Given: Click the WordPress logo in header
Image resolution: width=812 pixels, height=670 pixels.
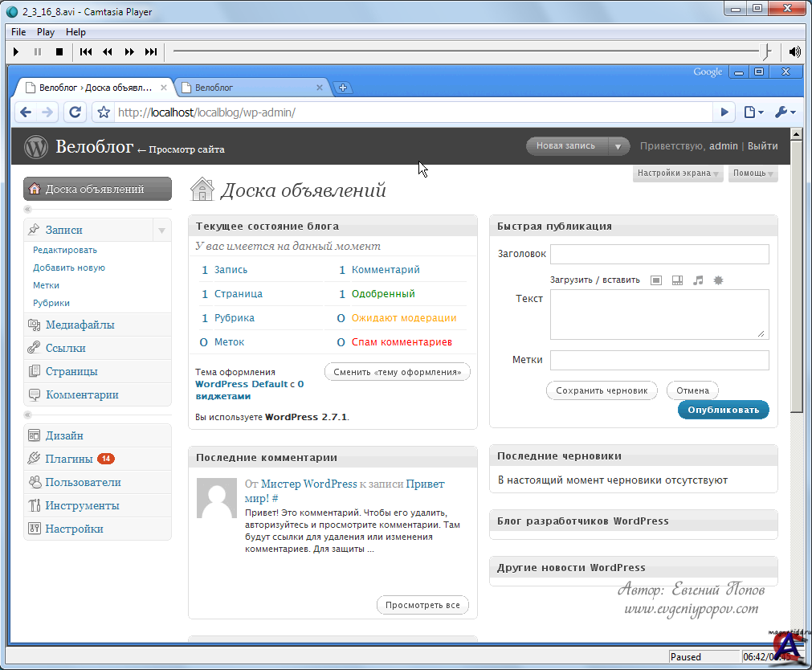Looking at the screenshot, I should (x=36, y=147).
